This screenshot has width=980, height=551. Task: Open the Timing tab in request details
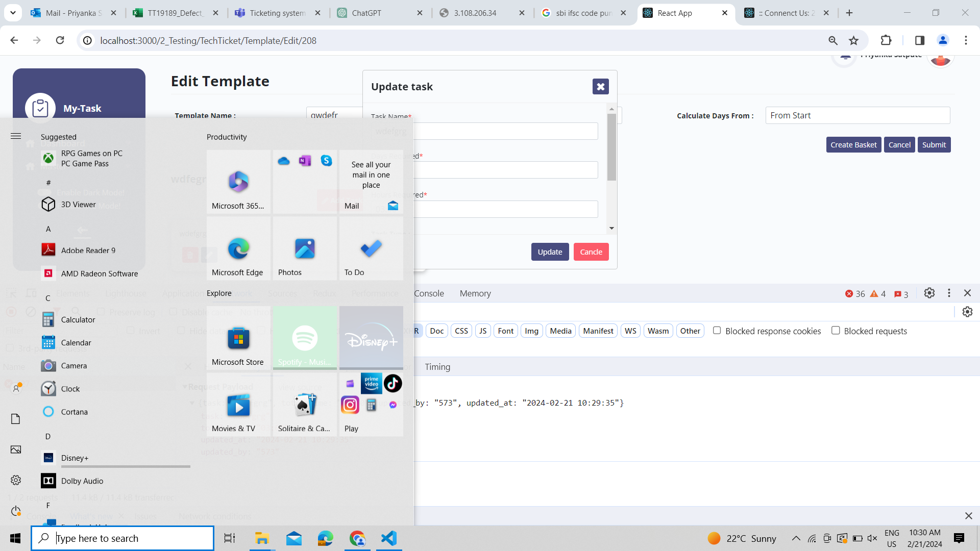tap(437, 367)
